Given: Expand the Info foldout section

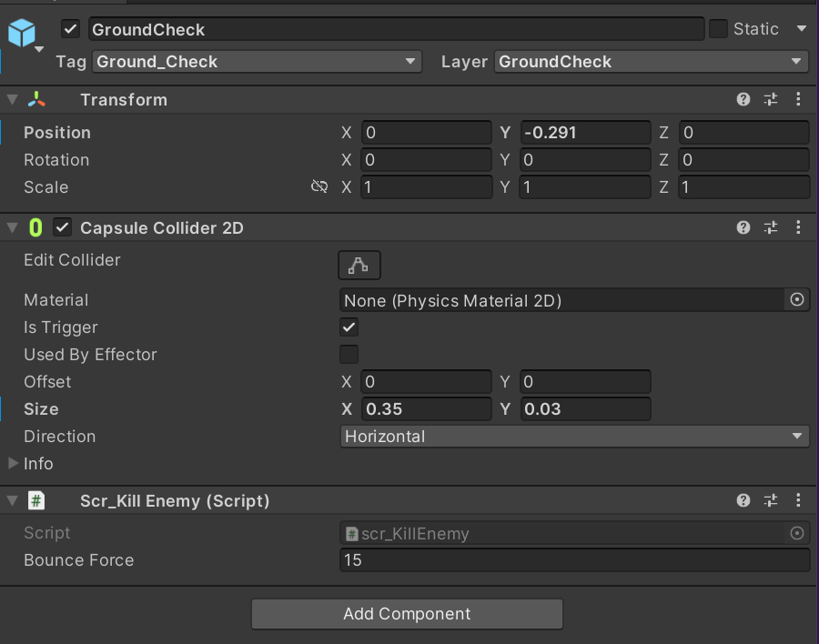Looking at the screenshot, I should [13, 464].
